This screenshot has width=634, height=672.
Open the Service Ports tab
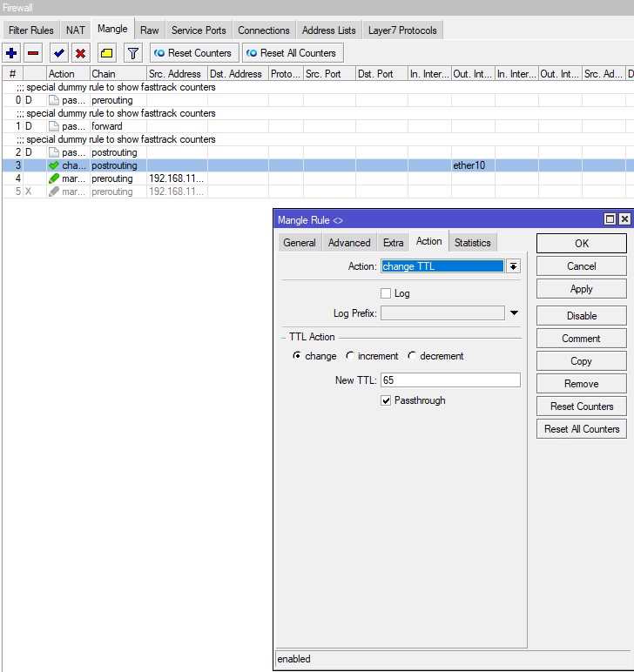point(199,30)
